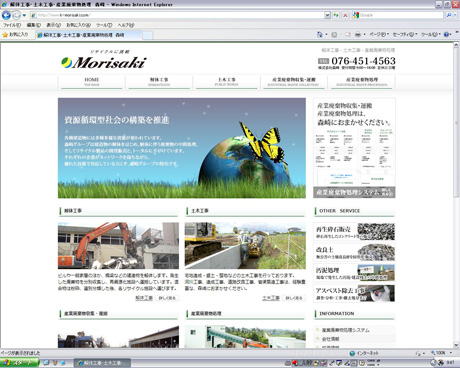
Task: Click the scrollbar up arrow
Action: 456,46
